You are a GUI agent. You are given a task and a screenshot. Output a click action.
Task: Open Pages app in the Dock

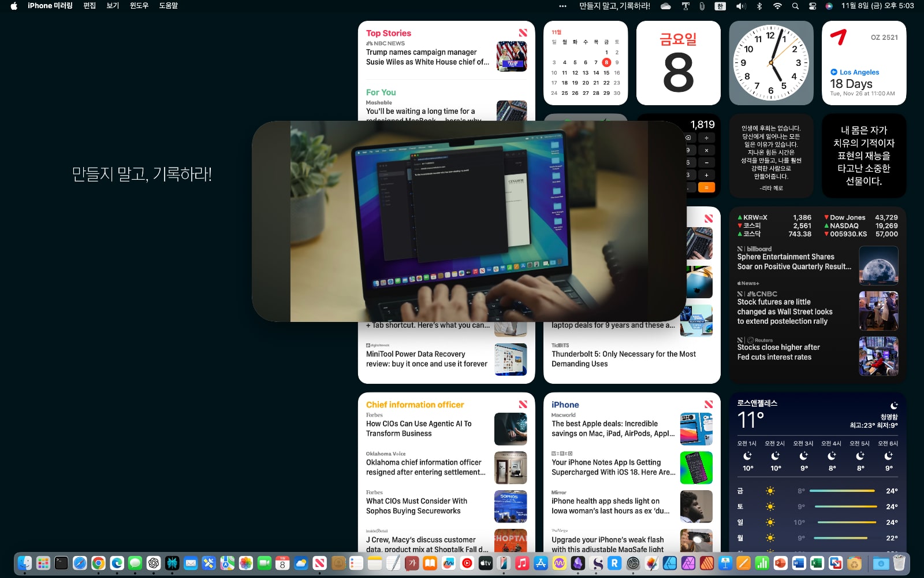point(744,563)
